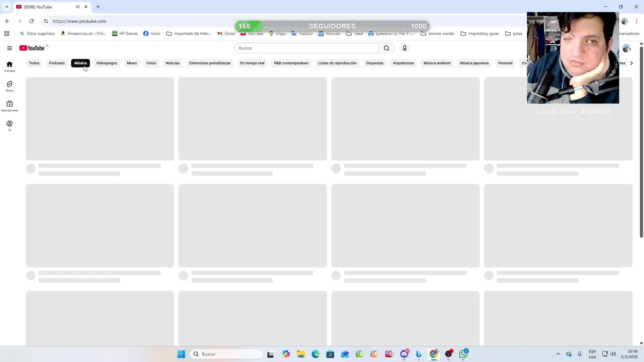Open Chrome three-dot menu

tap(636, 21)
